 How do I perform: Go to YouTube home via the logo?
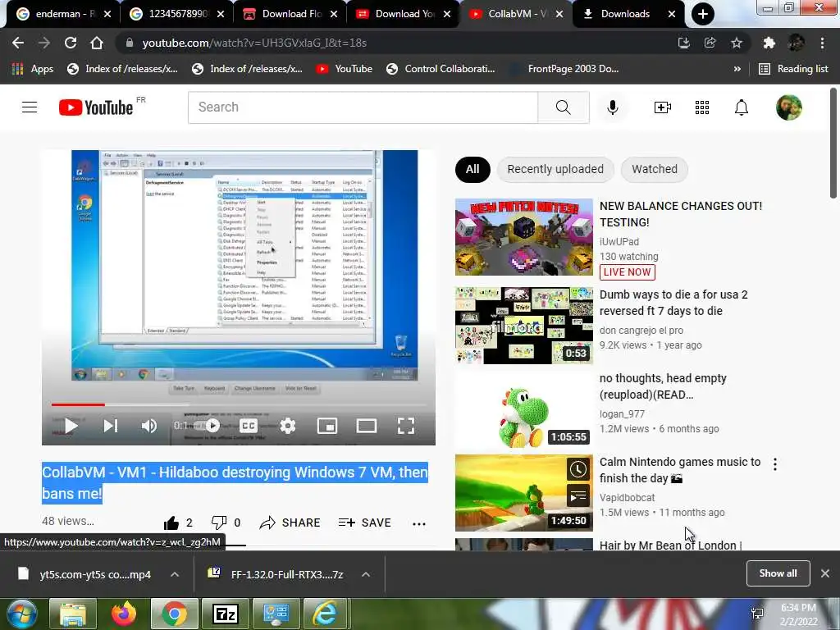[x=96, y=107]
